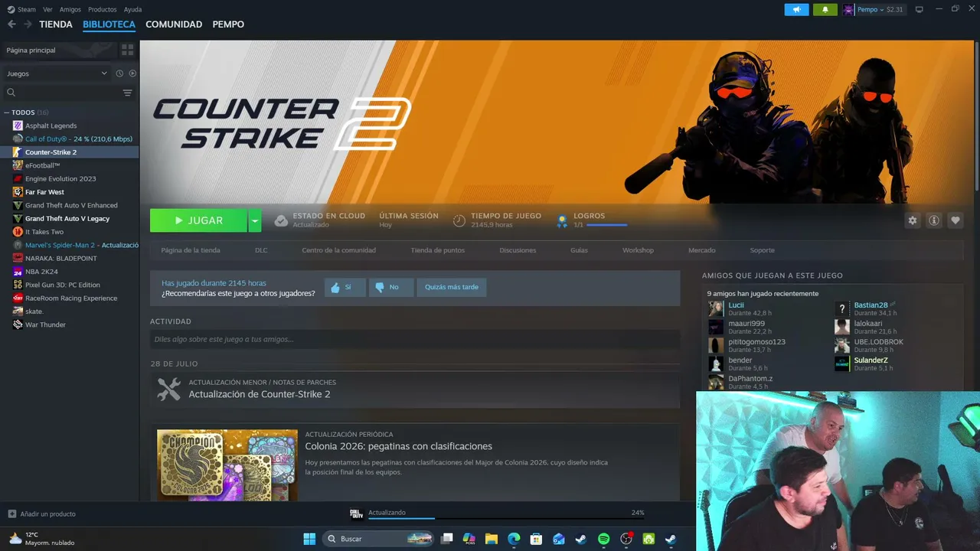
Task: Open OBS Studio from taskbar
Action: (x=626, y=539)
